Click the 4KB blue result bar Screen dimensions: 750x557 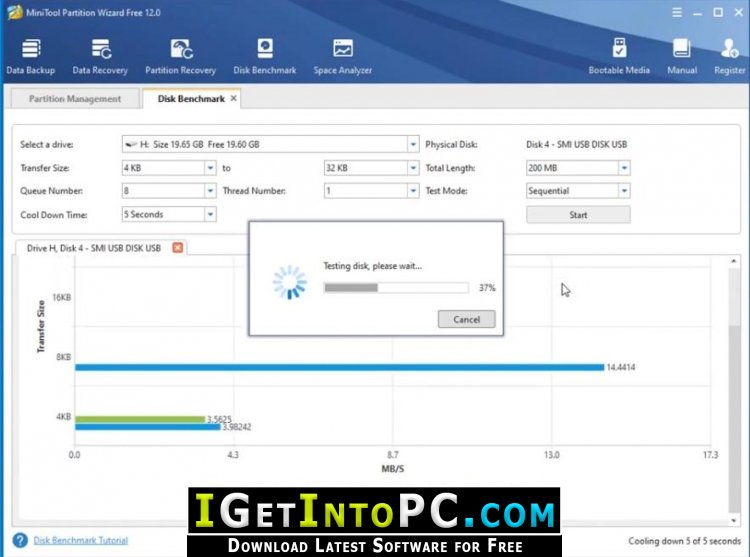point(148,426)
